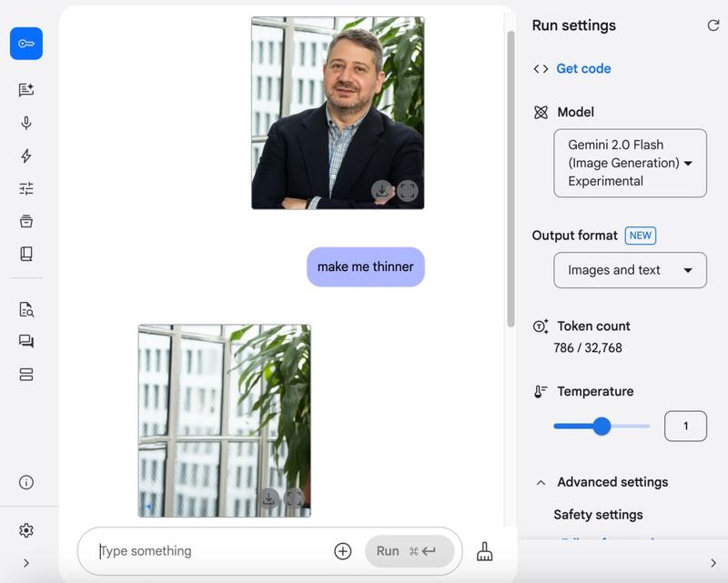
Task: Click the code brackets icon beside Get code
Action: 541,69
